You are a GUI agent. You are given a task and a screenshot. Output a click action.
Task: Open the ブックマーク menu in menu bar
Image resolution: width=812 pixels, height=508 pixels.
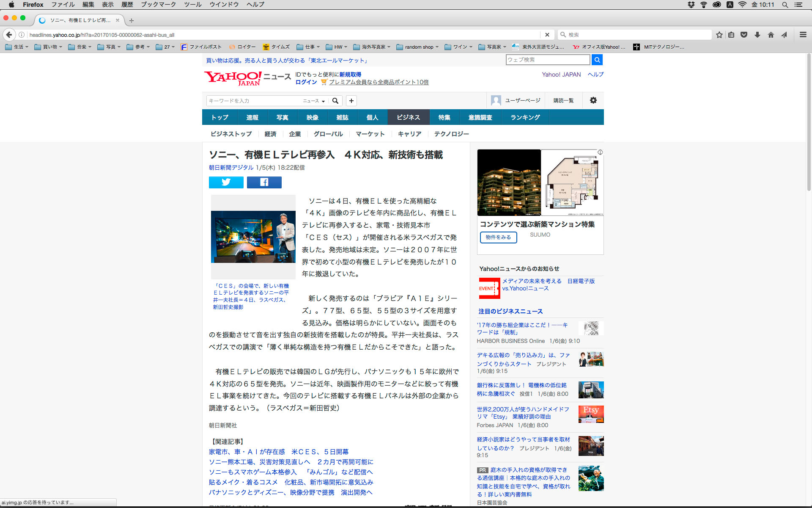158,5
